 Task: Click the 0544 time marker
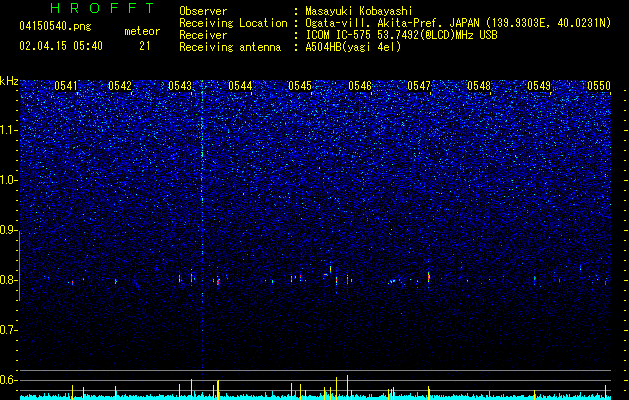click(x=240, y=86)
